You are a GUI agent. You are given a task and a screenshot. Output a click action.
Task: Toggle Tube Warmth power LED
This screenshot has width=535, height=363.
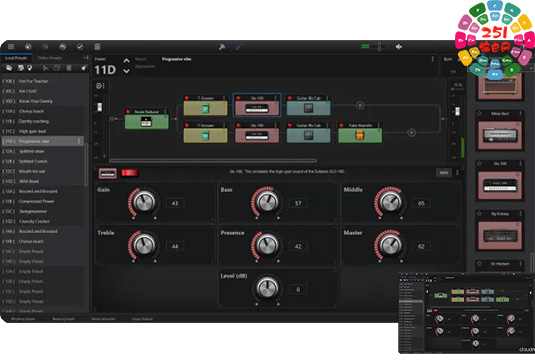341,125
